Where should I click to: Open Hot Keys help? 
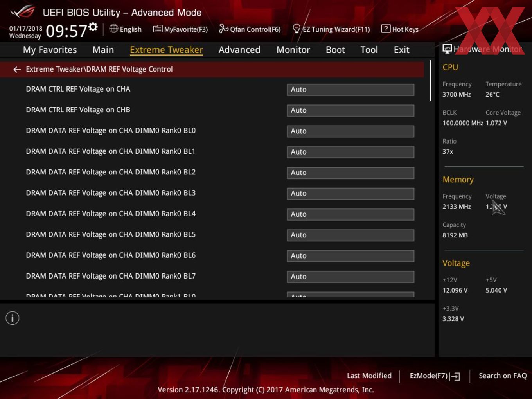click(x=400, y=29)
